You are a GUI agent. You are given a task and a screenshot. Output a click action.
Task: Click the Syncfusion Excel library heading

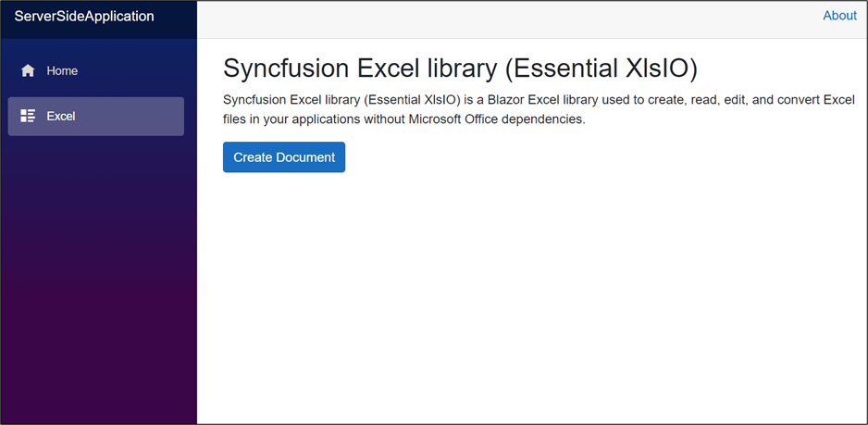460,69
